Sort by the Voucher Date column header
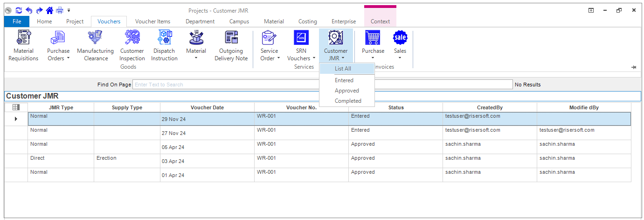Screen dimensions: 644x220 (x=207, y=107)
